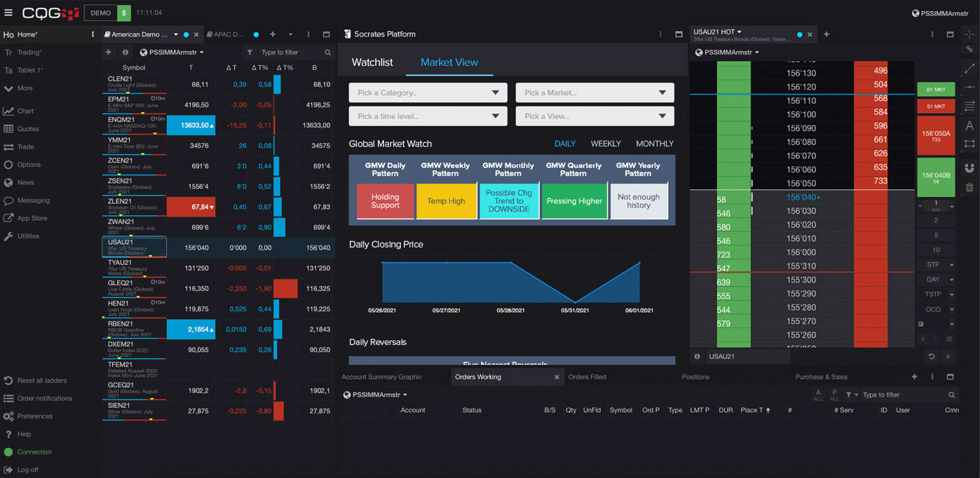Open the Pick a time level dropdown
Screen dimensions: 980x478
[x=428, y=116]
